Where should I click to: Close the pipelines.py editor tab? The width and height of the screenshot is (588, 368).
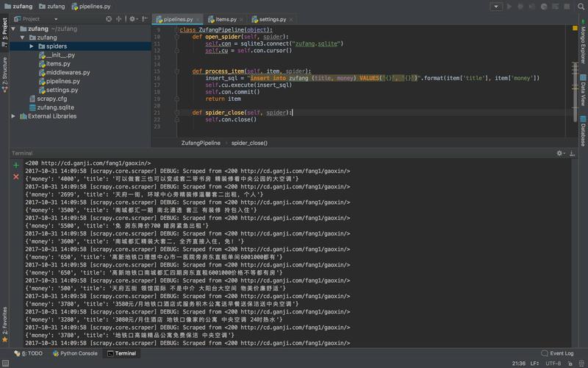[198, 20]
